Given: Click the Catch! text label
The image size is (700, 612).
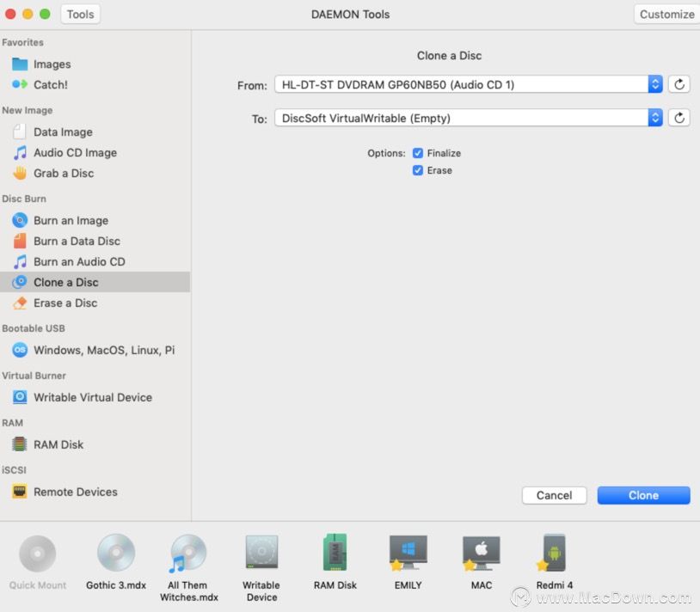Looking at the screenshot, I should 51,85.
